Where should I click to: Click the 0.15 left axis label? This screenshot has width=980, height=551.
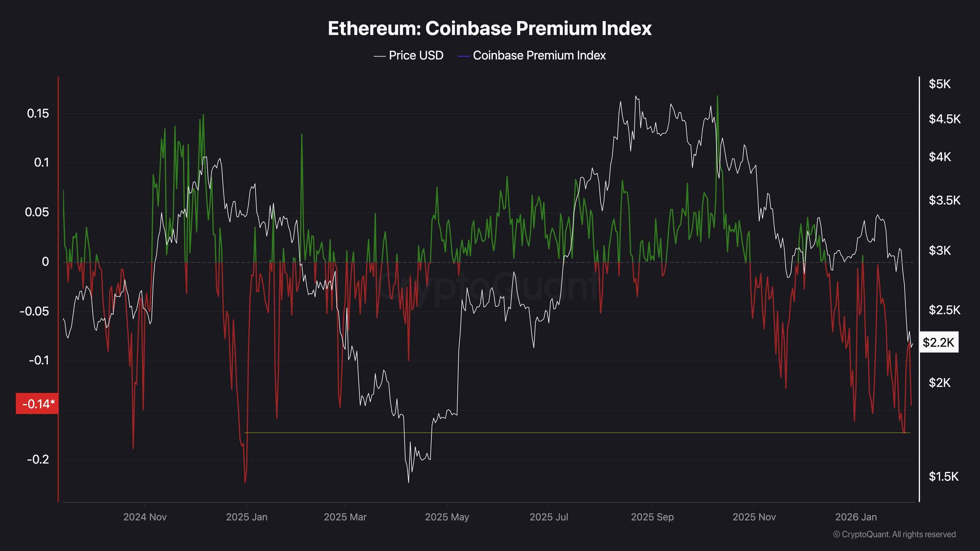[38, 113]
